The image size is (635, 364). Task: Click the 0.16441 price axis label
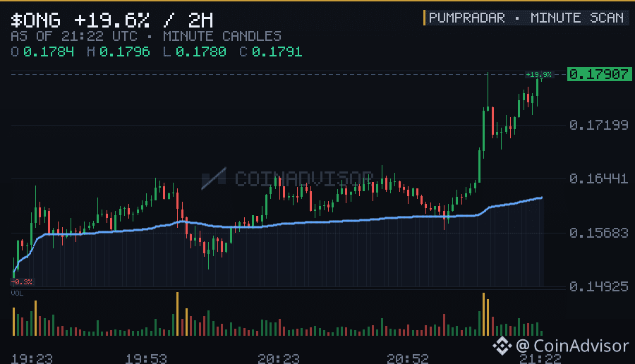point(599,178)
